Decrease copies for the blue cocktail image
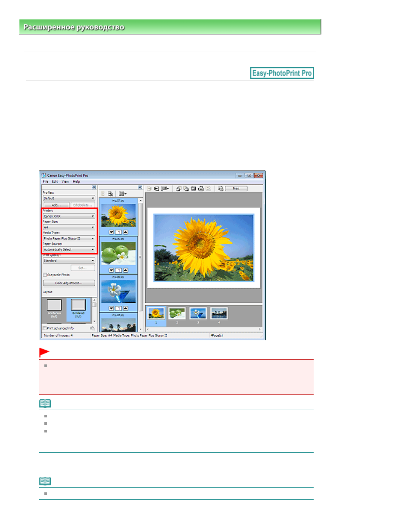 coord(111,308)
